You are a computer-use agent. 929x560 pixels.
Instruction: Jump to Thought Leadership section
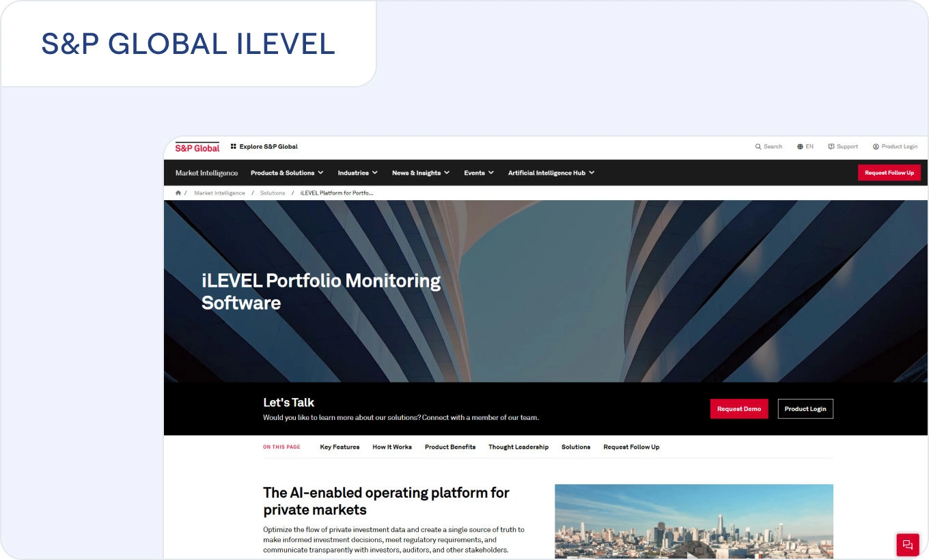[518, 447]
